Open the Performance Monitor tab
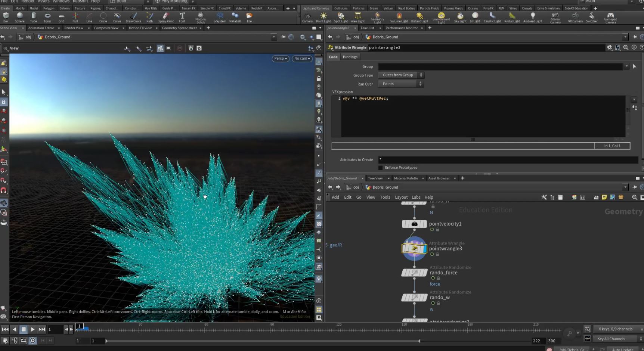 click(x=402, y=28)
